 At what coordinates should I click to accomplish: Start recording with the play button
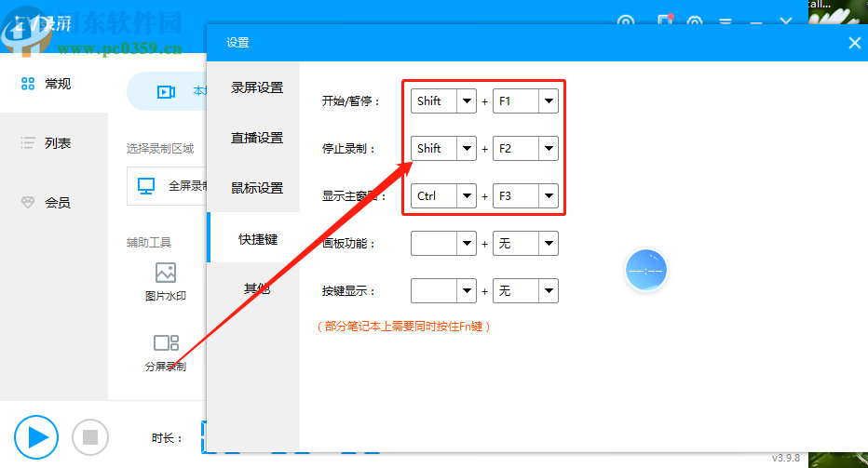coord(36,437)
